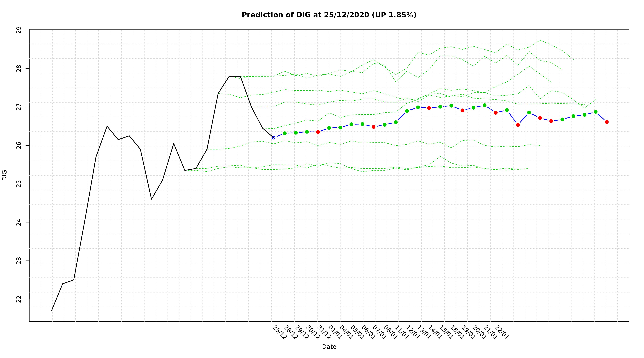The width and height of the screenshot is (644, 358).
Task: Click the y-axis tick label 25
Action: point(18,184)
